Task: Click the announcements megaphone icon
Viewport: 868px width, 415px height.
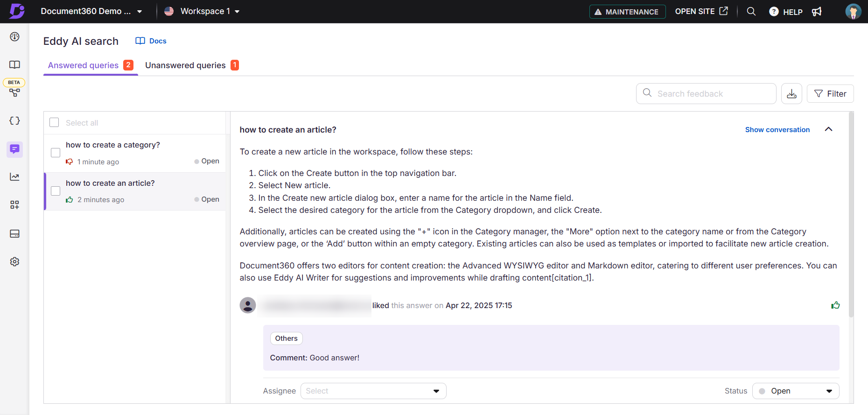Action: 817,12
